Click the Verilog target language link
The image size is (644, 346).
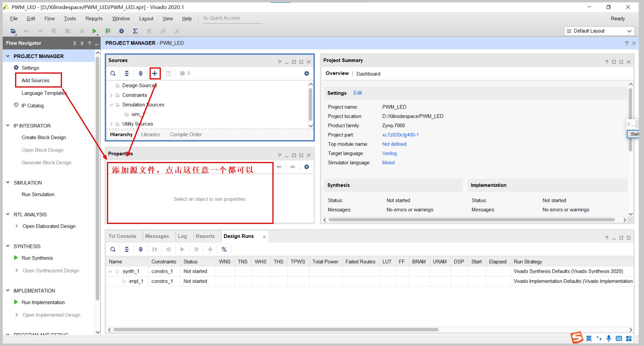click(x=389, y=153)
